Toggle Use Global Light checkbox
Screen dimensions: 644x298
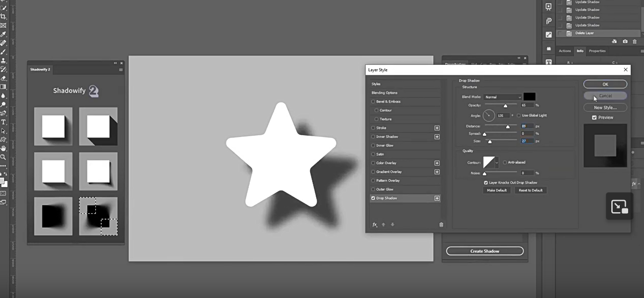(518, 115)
